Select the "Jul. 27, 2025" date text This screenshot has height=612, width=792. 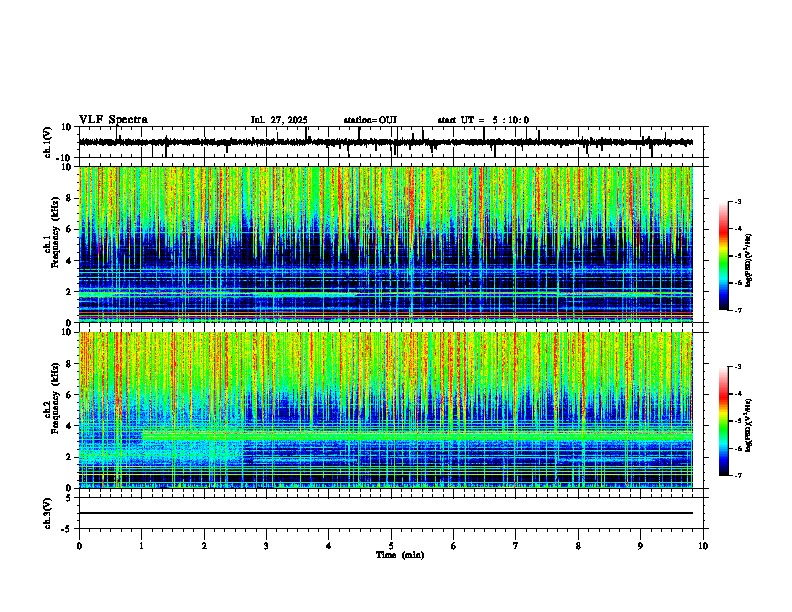pyautogui.click(x=279, y=120)
